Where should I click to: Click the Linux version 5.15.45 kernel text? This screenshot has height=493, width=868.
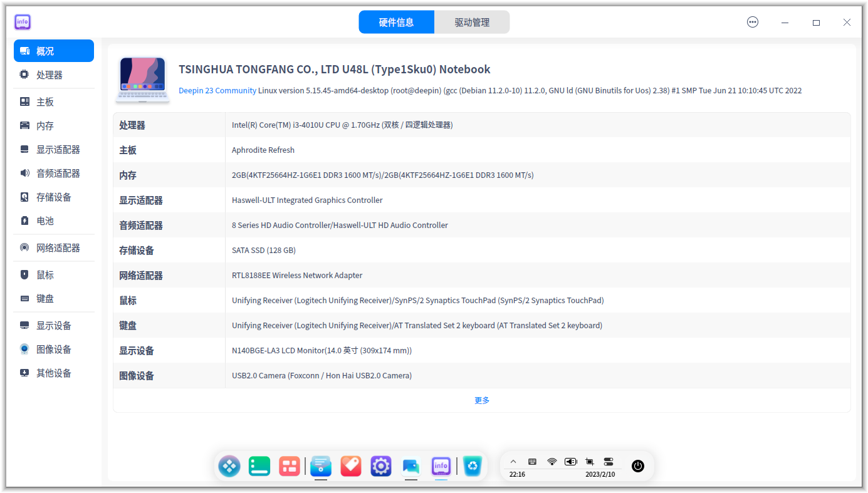(530, 90)
